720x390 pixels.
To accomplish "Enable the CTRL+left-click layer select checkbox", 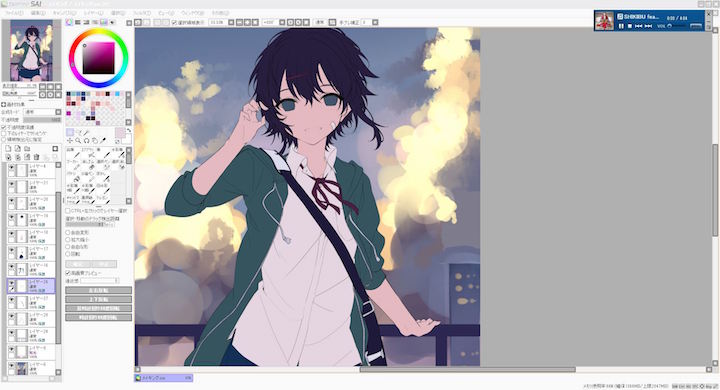I will point(68,211).
